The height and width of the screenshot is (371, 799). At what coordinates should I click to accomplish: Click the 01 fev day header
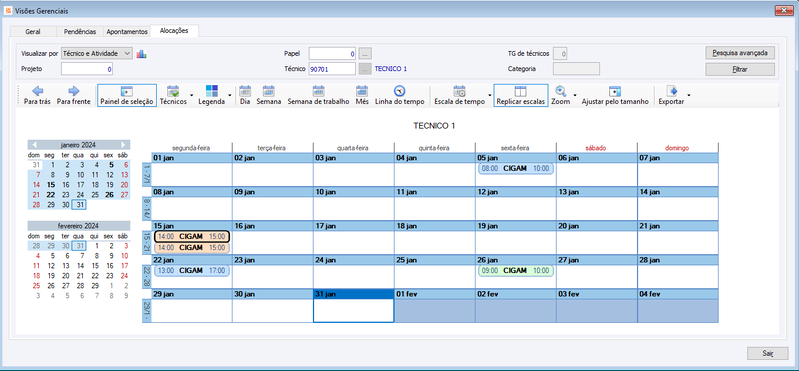(434, 294)
